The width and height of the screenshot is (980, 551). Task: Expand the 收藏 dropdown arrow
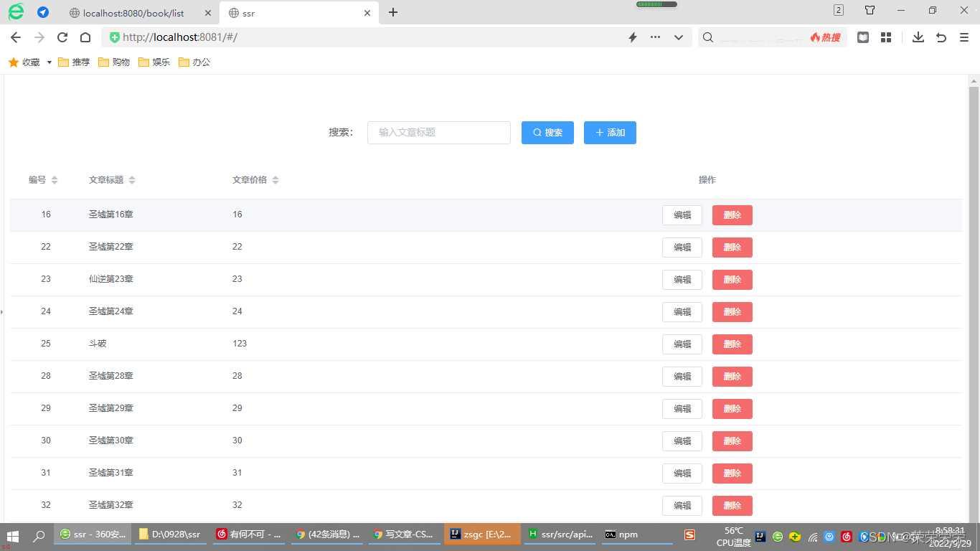[x=50, y=62]
